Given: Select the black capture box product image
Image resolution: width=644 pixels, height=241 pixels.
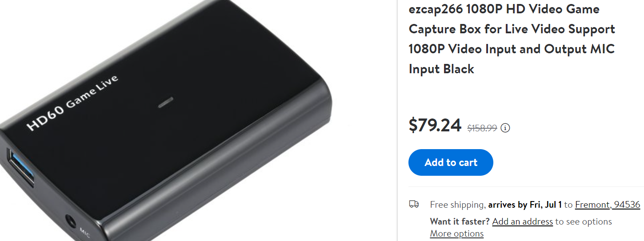Looking at the screenshot, I should [x=164, y=120].
